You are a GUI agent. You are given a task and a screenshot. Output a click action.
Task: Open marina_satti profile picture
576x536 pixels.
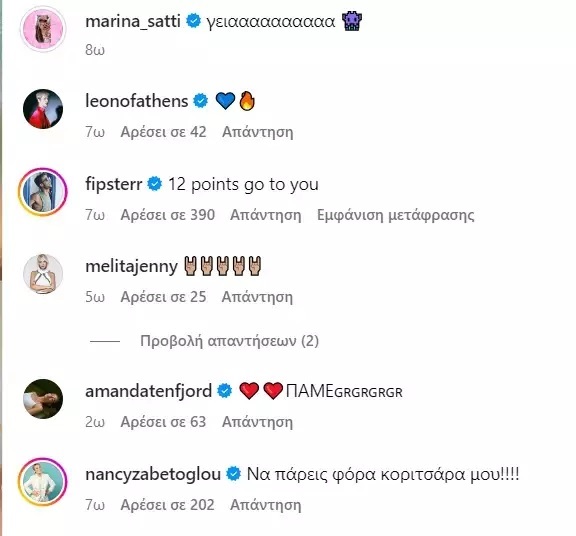click(x=43, y=29)
